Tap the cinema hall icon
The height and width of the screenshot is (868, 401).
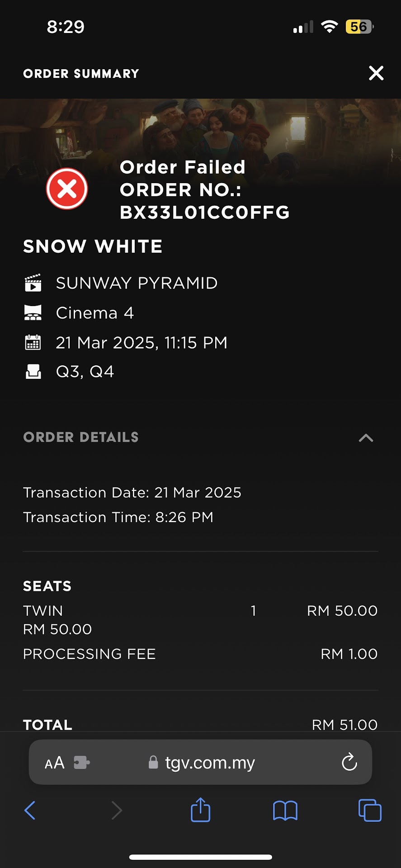pos(33,313)
